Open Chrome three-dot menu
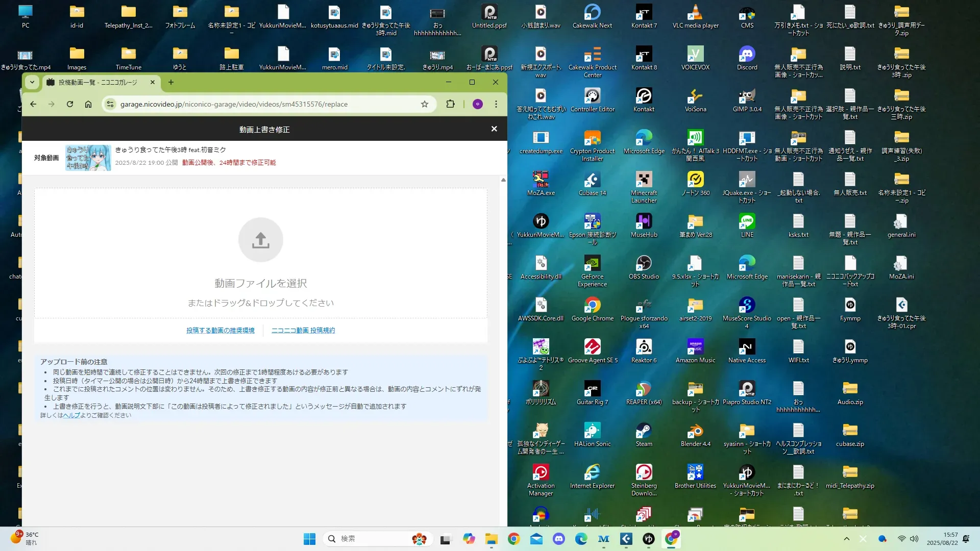This screenshot has width=980, height=551. click(496, 104)
